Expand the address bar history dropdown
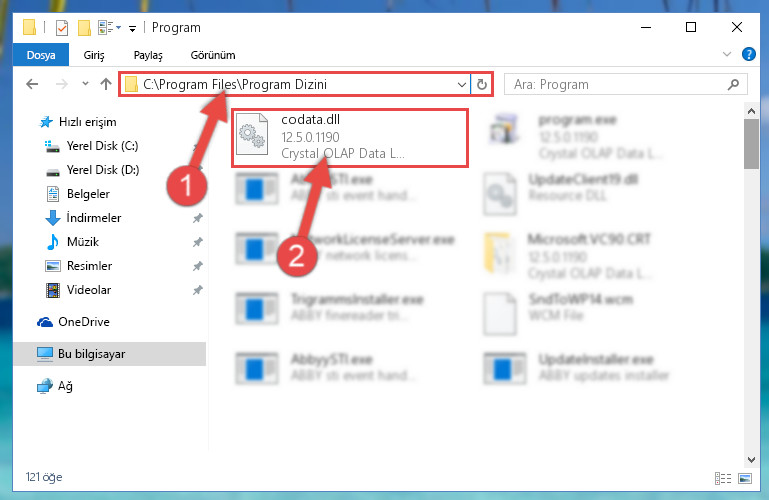 coord(461,84)
